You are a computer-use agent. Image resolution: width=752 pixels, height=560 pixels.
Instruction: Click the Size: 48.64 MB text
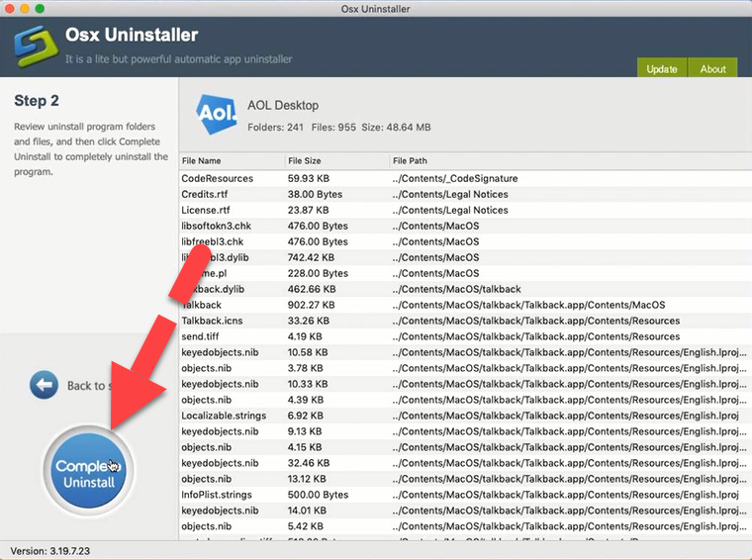pyautogui.click(x=396, y=127)
